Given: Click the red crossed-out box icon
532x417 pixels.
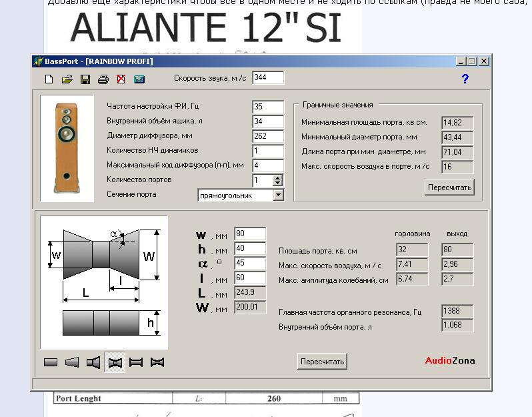Looking at the screenshot, I should pyautogui.click(x=121, y=79).
